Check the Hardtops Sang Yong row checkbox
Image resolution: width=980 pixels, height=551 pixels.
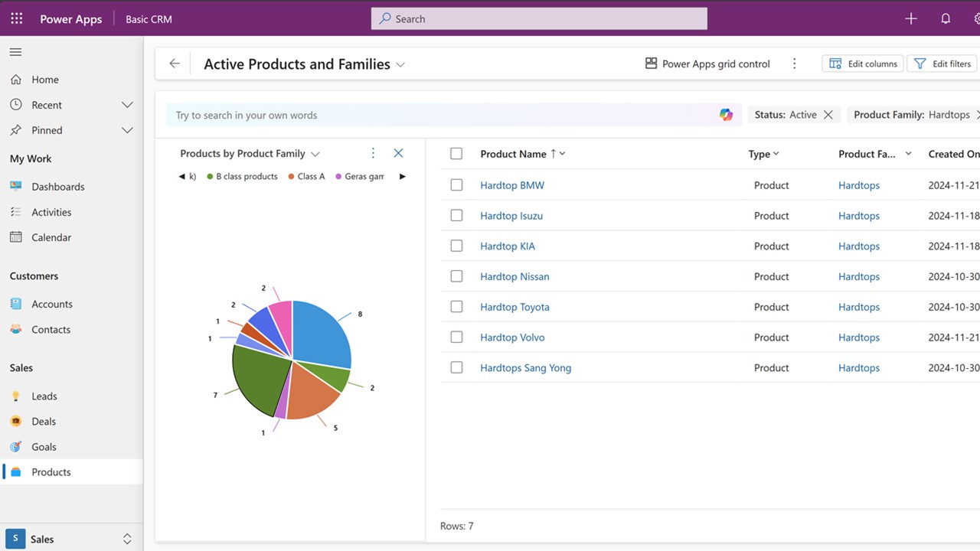[x=456, y=367]
